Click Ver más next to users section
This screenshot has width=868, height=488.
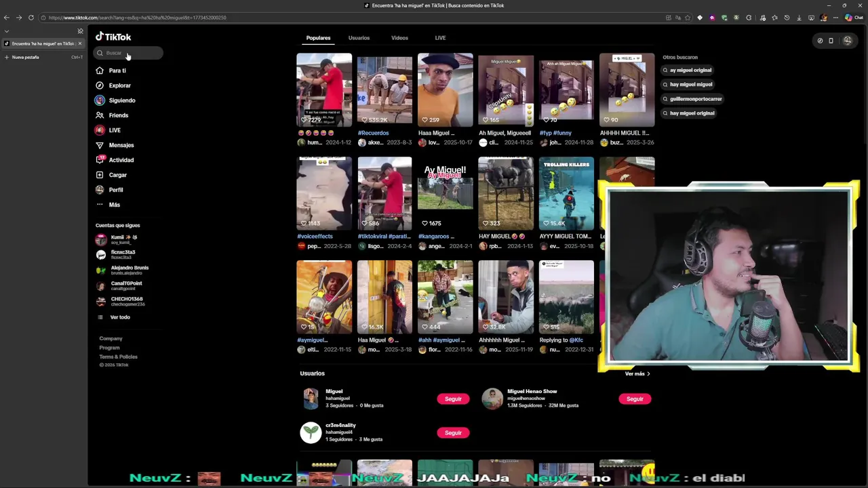[x=637, y=373]
